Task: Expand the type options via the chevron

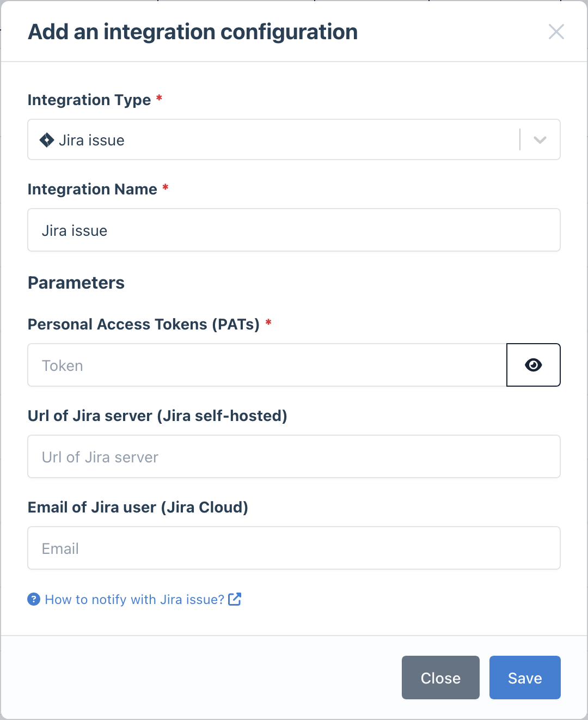Action: click(540, 140)
